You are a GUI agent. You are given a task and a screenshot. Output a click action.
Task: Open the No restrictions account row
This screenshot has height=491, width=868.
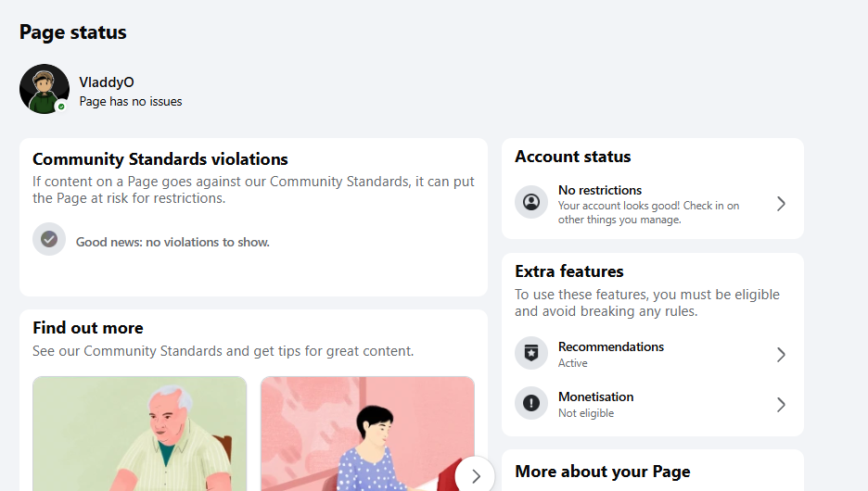point(653,204)
